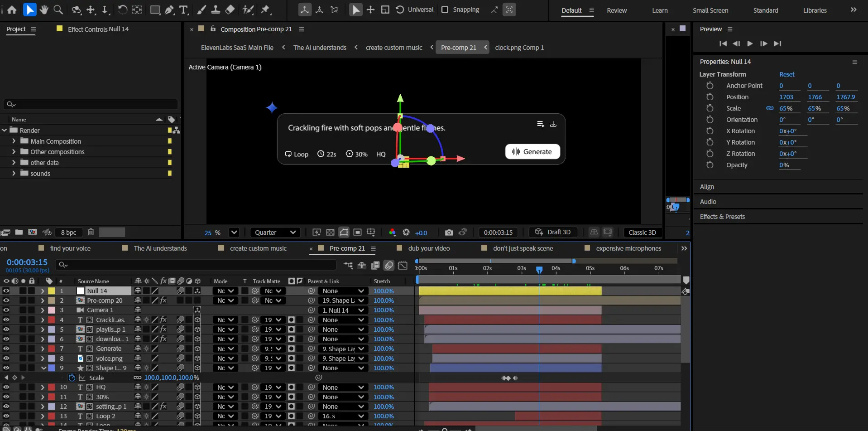The width and height of the screenshot is (868, 431).
Task: Open the Classic 3D renderer button
Action: tap(642, 232)
